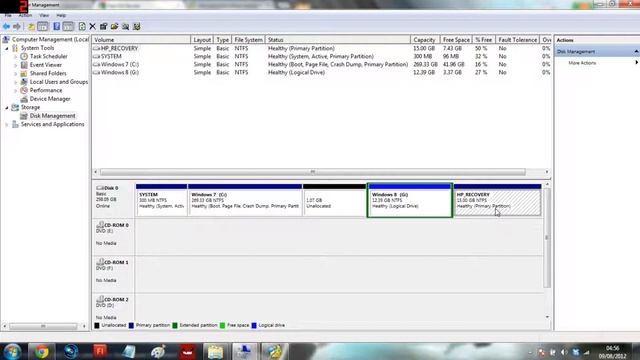Viewport: 640px width, 360px height.
Task: Select the Windows 8 (G:) volume row
Action: click(321, 72)
